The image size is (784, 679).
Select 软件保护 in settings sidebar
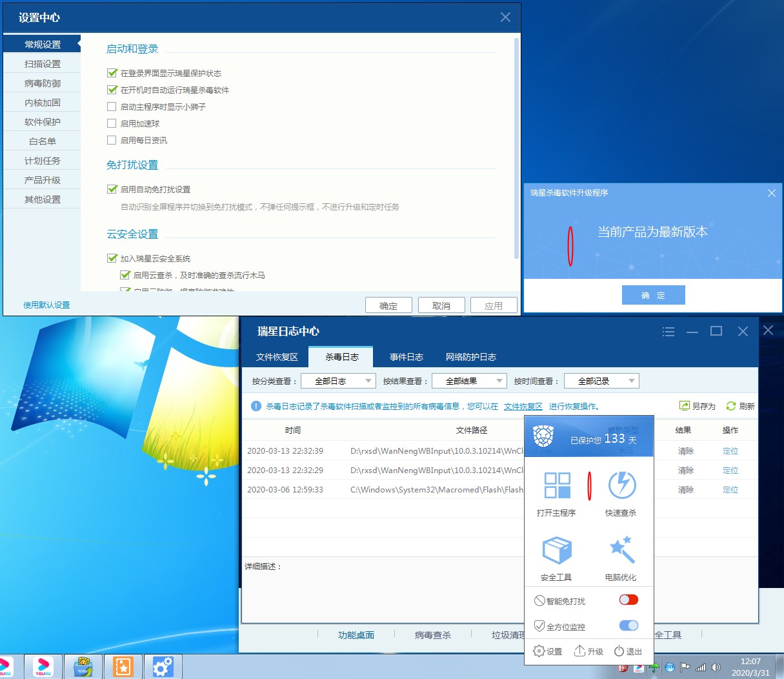pyautogui.click(x=42, y=122)
